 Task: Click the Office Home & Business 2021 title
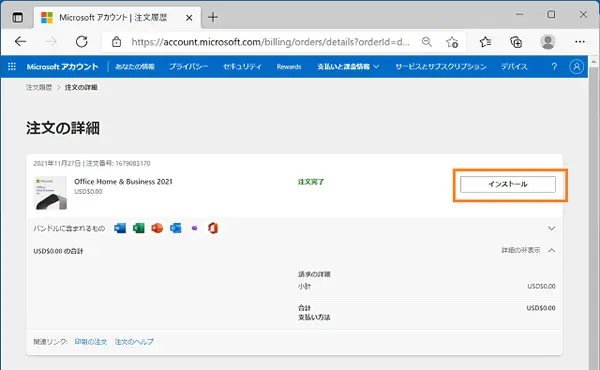123,181
